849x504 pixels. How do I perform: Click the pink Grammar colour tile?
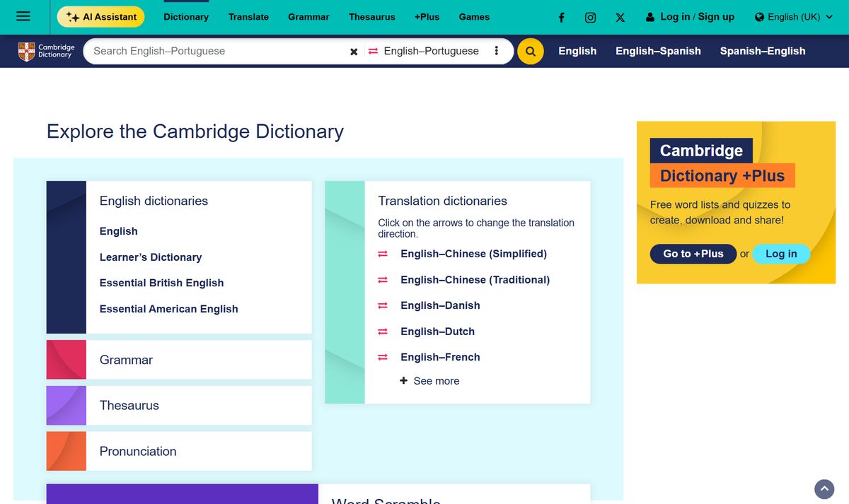pos(67,360)
